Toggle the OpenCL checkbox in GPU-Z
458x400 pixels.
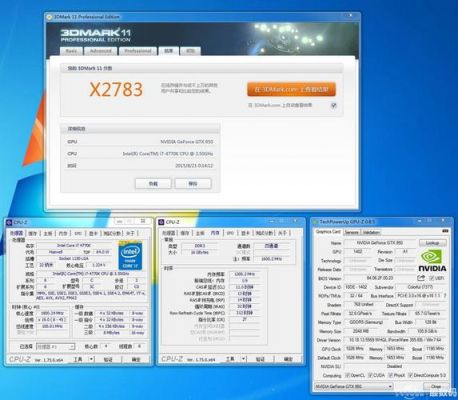(x=347, y=375)
